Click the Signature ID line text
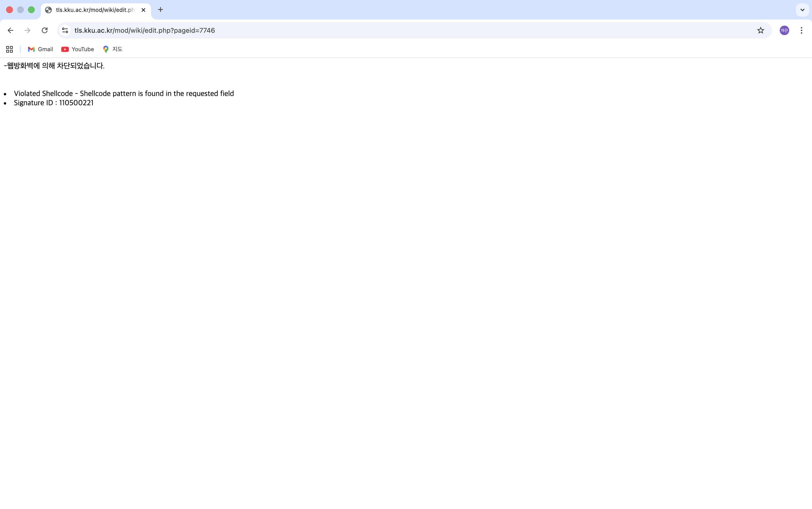Screen dimensions: 812x509 (x=54, y=103)
